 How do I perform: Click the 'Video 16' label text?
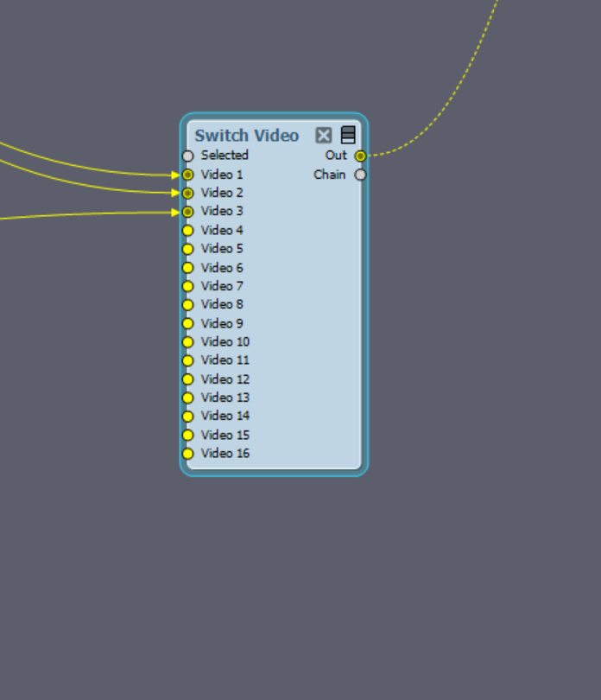pos(225,453)
